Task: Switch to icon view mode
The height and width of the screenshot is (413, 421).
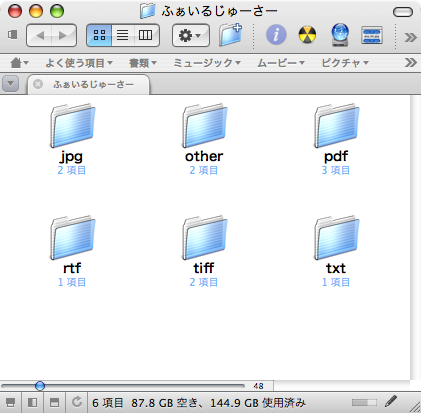Action: click(x=99, y=35)
